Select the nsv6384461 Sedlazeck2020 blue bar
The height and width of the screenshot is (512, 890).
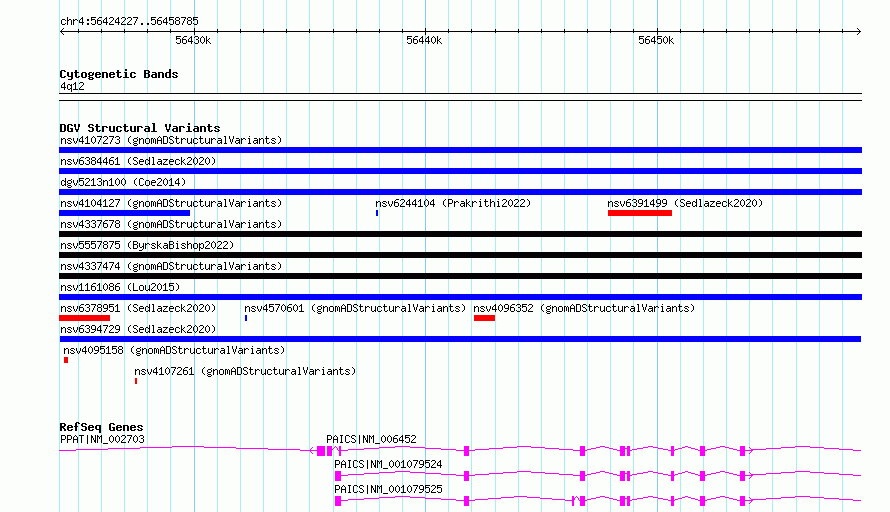pos(460,171)
